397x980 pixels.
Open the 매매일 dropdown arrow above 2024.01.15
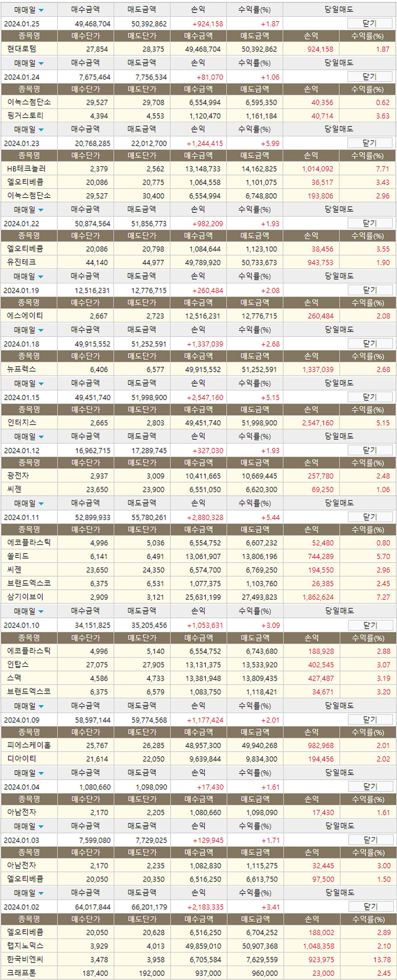click(x=41, y=384)
